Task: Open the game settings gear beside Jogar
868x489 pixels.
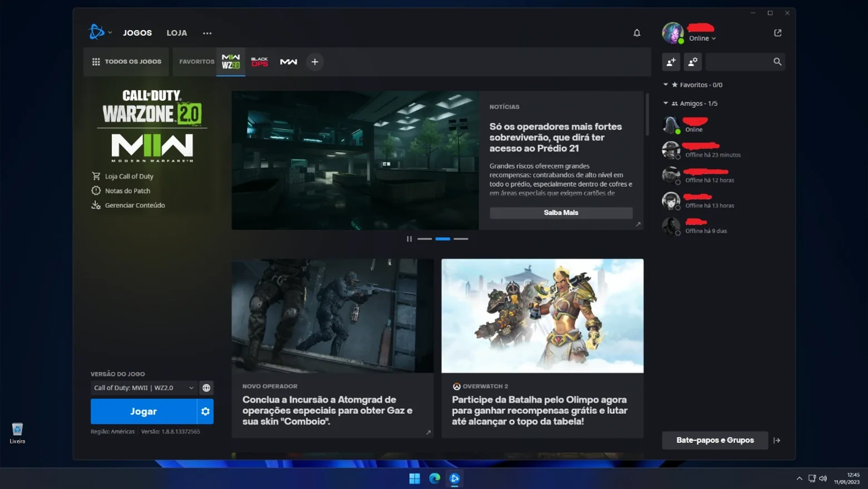Action: pos(205,412)
